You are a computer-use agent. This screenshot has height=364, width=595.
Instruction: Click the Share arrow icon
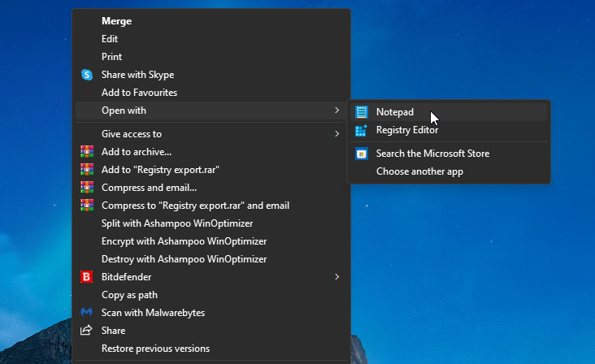point(87,331)
